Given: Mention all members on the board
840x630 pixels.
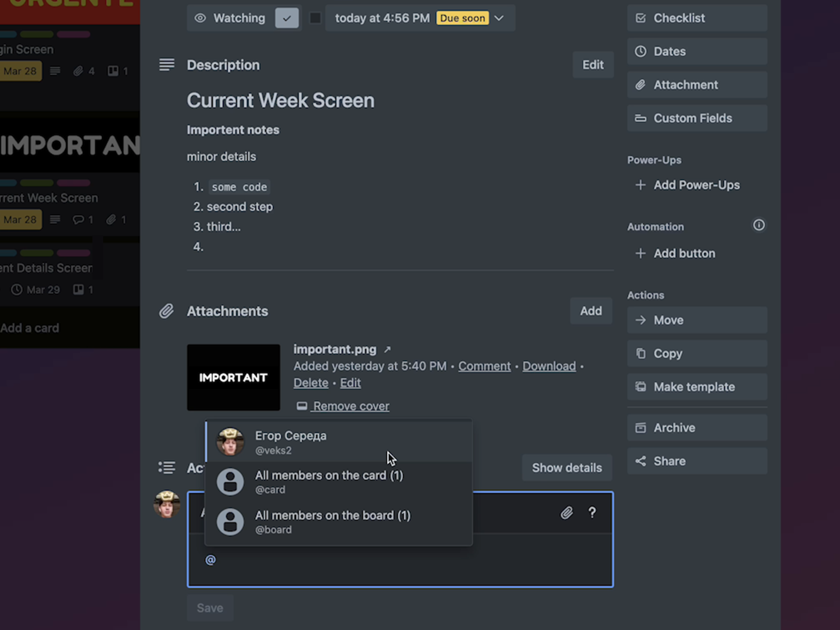Looking at the screenshot, I should click(339, 522).
